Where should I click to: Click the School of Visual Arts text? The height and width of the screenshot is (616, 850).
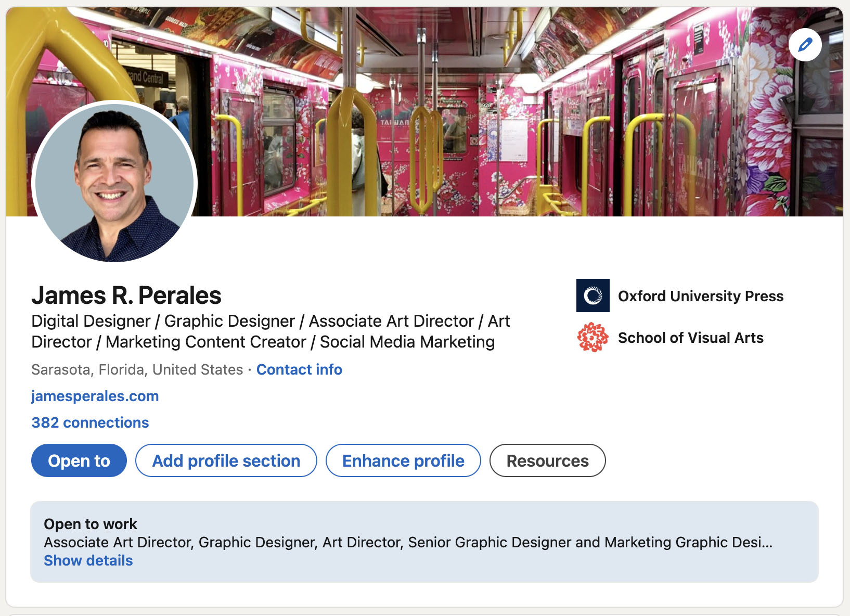click(690, 338)
